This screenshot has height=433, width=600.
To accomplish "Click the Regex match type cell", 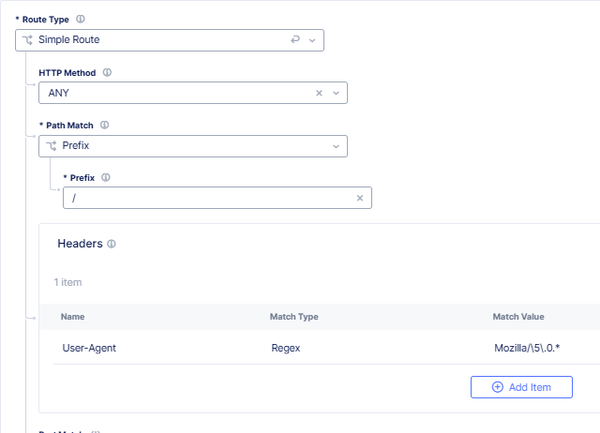I will [286, 350].
